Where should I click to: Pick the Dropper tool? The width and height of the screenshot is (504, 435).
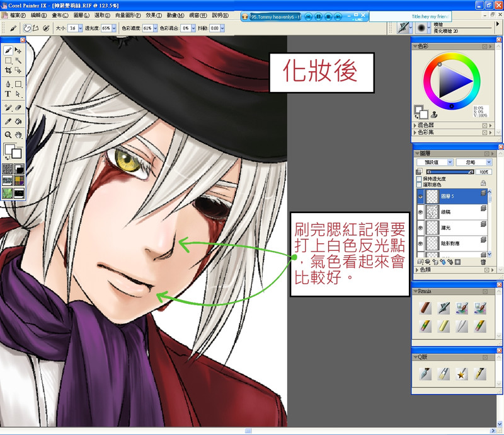(8, 121)
